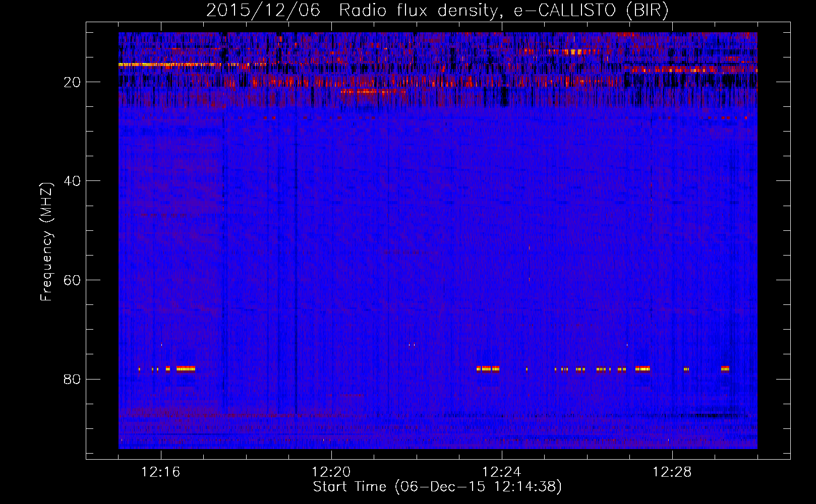Click the "40" frequency tick label

[72, 181]
